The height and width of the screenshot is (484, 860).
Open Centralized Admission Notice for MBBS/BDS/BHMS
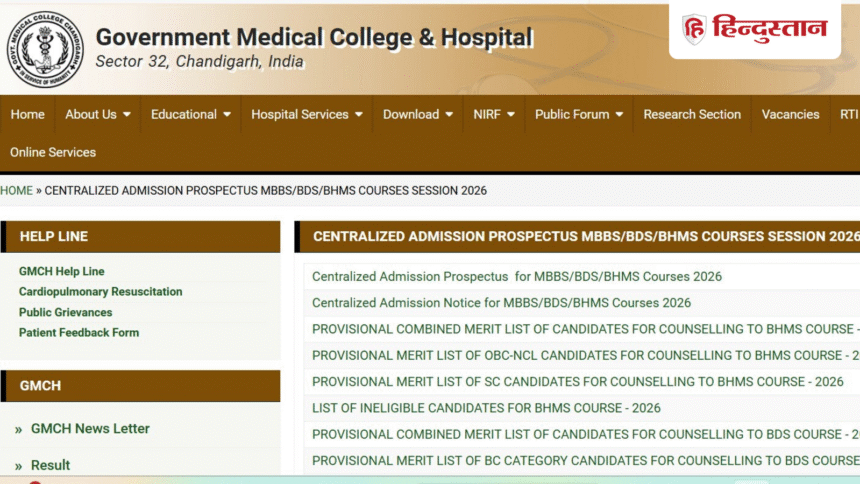click(x=501, y=303)
